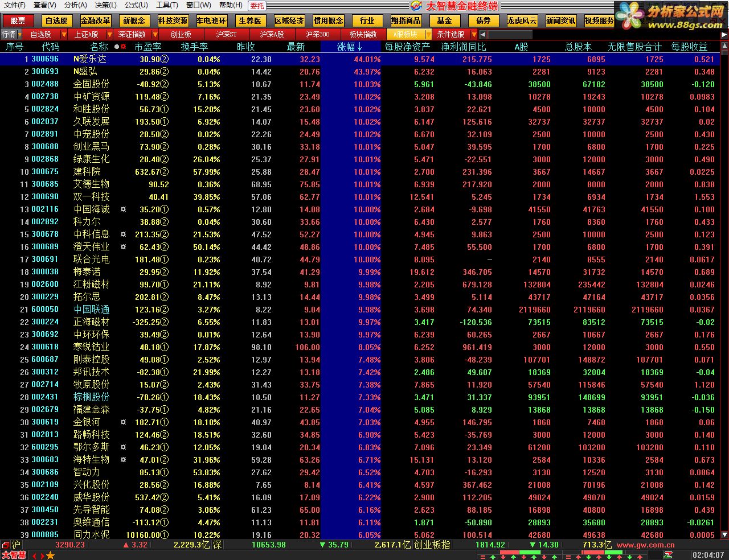
Task: Open the 公式(U) menu
Action: 136,5
